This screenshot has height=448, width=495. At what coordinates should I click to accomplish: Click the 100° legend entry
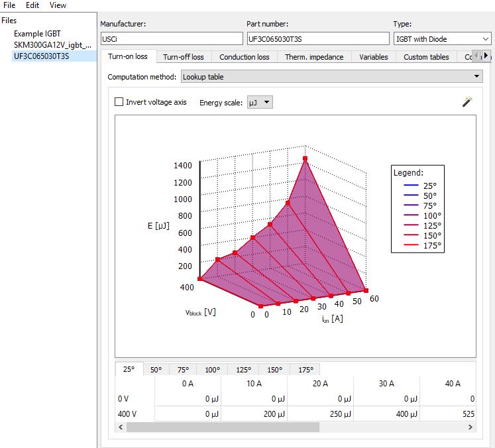tap(422, 215)
